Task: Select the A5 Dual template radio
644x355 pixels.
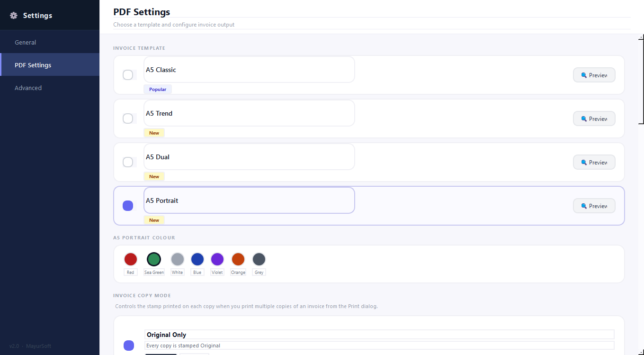Action: [128, 162]
